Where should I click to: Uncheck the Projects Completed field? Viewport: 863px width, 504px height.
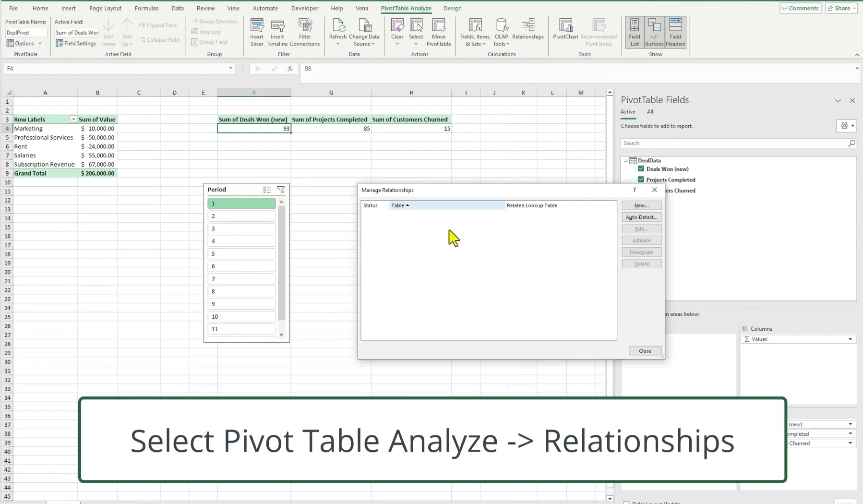[x=641, y=180]
